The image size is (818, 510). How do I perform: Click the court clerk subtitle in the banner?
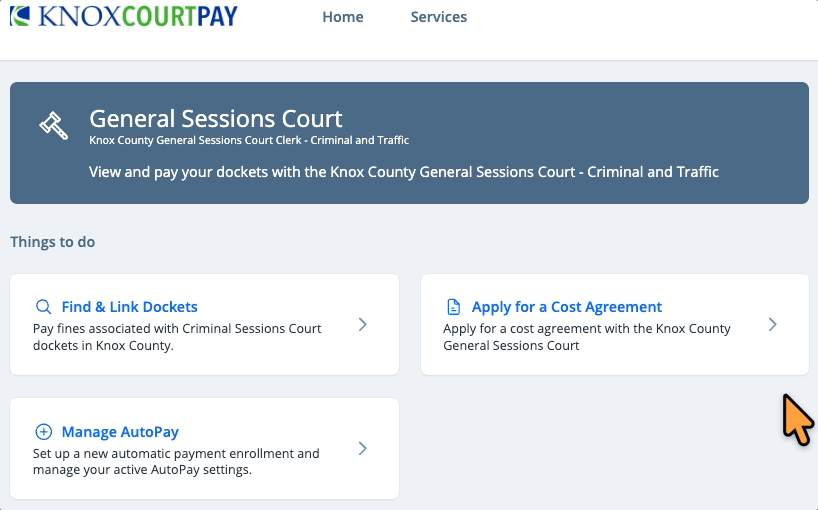coord(249,141)
